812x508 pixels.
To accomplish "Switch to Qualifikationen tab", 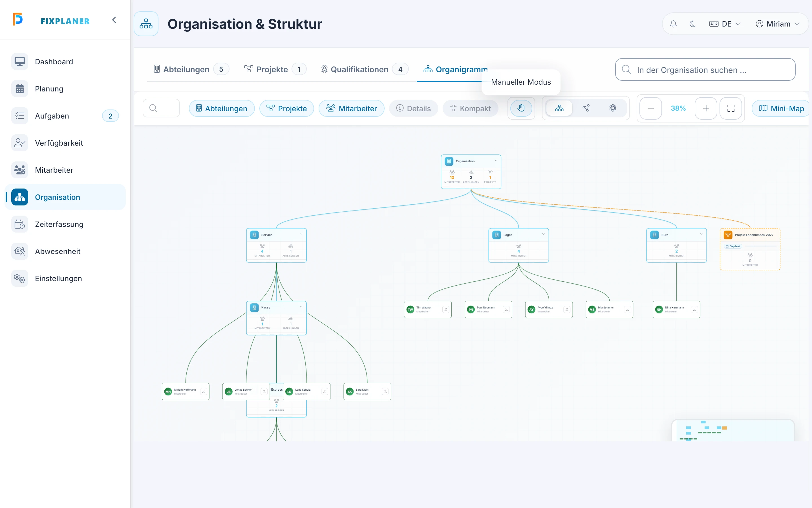I will pos(364,69).
